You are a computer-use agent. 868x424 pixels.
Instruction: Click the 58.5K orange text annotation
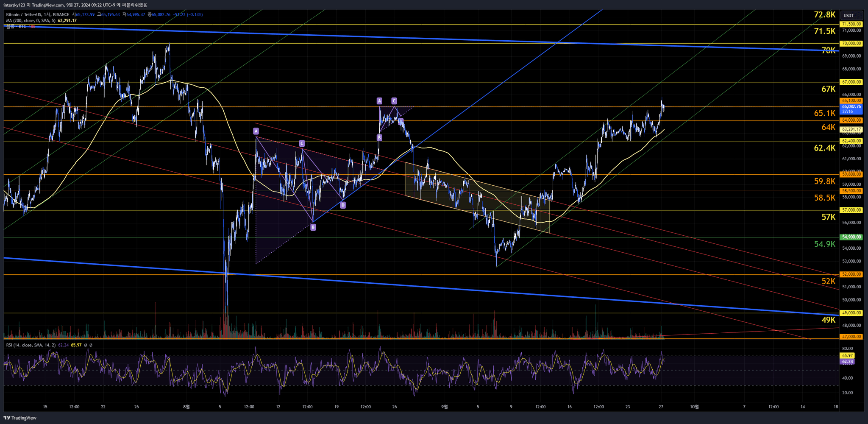pyautogui.click(x=824, y=198)
